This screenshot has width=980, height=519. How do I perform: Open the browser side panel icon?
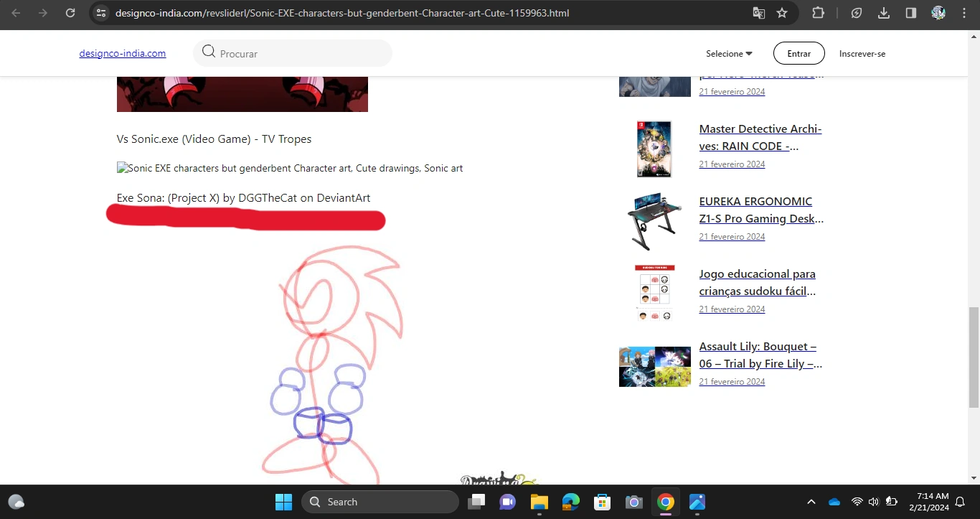(x=910, y=13)
